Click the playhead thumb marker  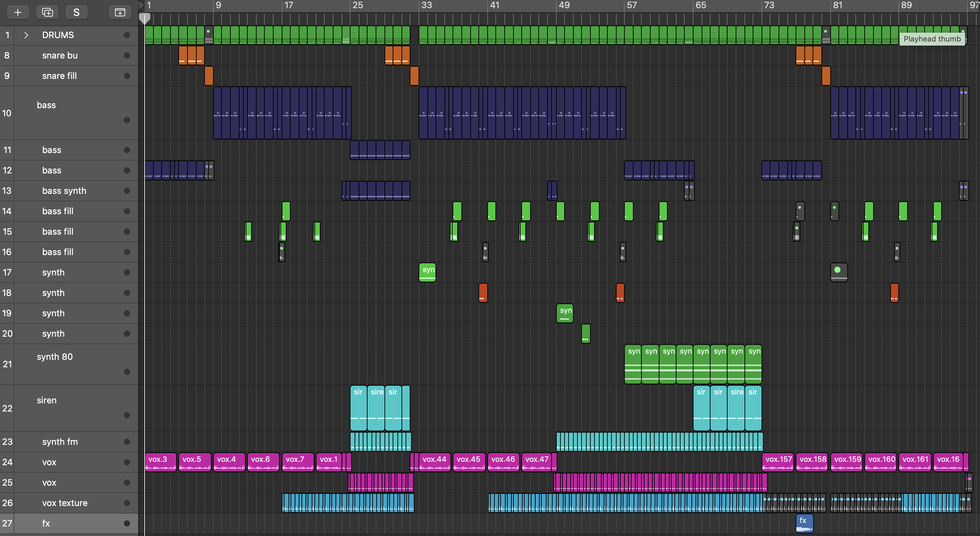point(145,18)
